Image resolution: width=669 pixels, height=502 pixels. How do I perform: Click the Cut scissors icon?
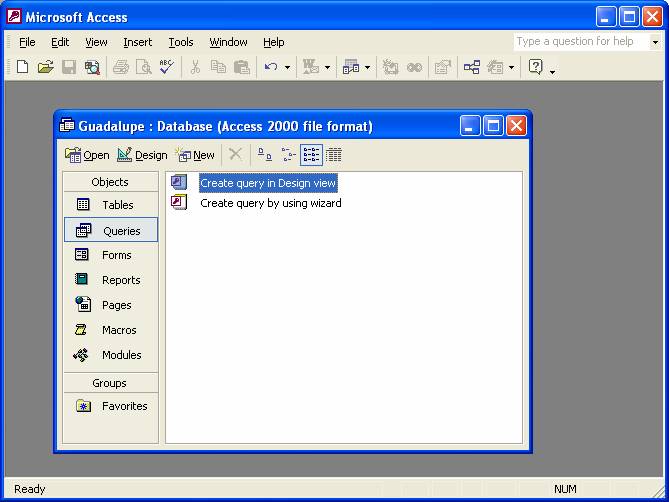tap(195, 67)
